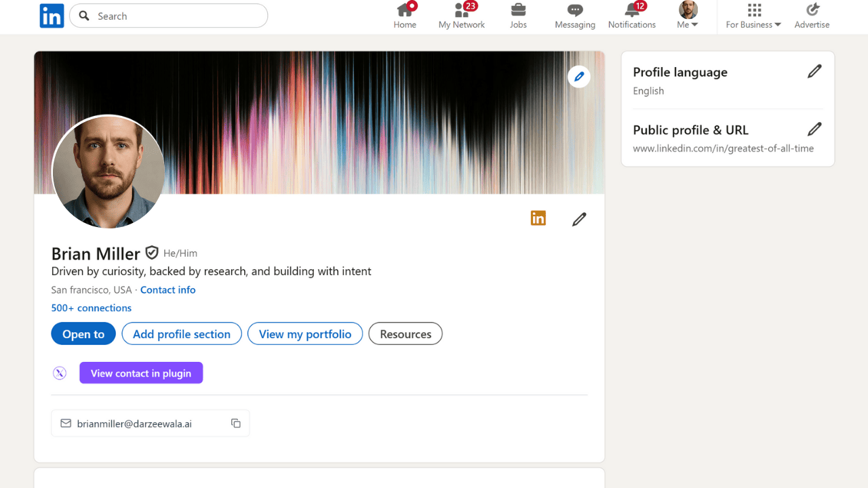The width and height of the screenshot is (868, 488).
Task: Click the View contact in plugin button
Action: point(141,373)
